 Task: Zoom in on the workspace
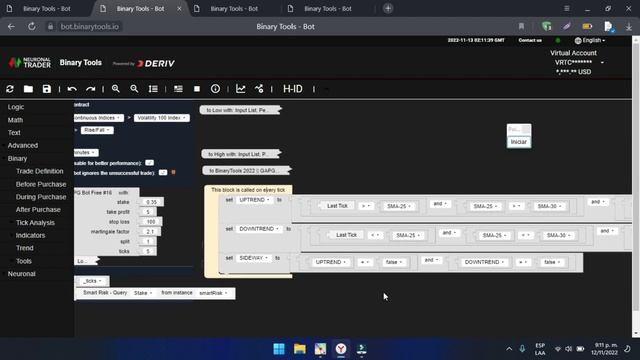[116, 89]
